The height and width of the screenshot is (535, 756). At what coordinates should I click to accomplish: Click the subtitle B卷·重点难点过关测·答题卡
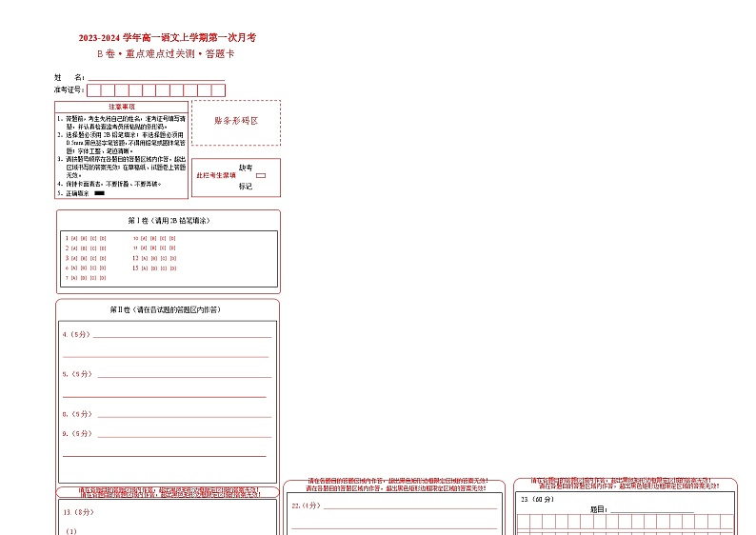tap(166, 54)
